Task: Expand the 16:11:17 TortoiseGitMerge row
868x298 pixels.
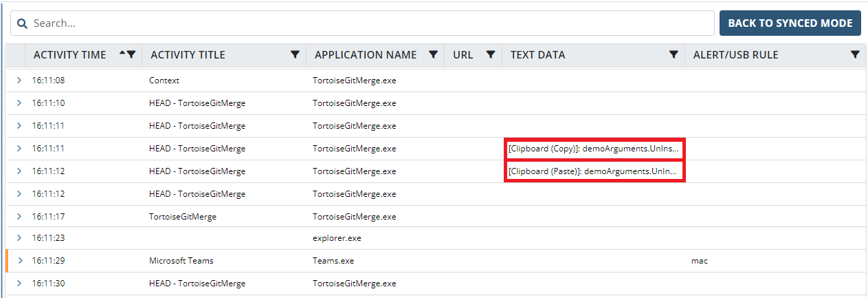Action: pos(19,217)
